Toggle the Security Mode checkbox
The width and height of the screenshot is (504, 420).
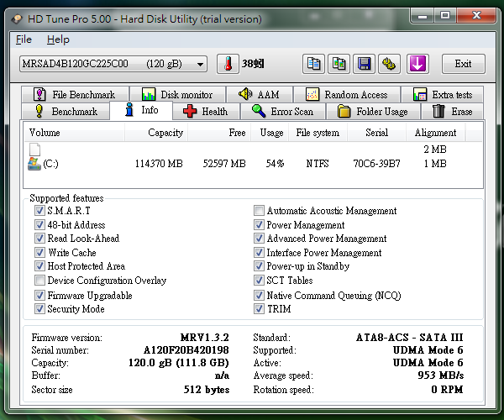(x=39, y=309)
